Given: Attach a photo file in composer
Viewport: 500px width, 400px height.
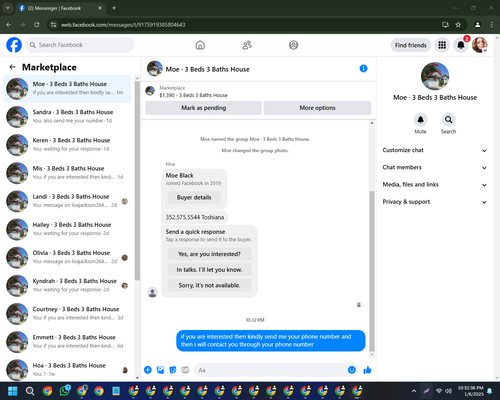Looking at the screenshot, I should [160, 370].
